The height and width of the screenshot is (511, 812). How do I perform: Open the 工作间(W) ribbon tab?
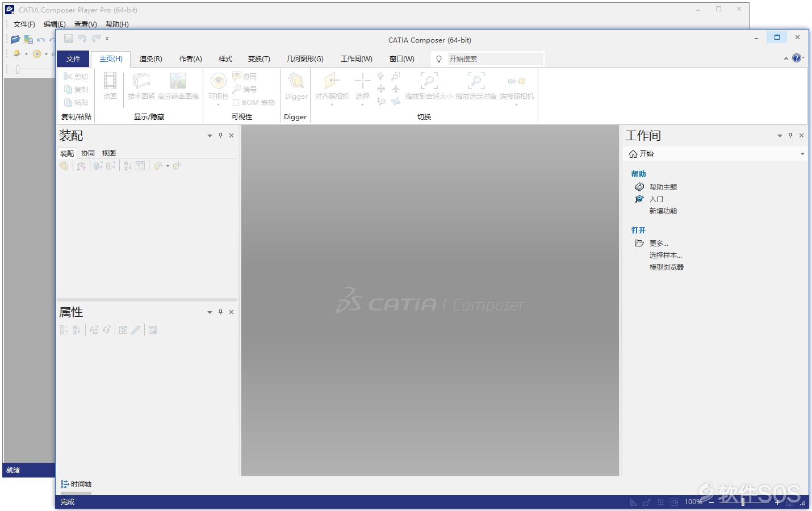tap(357, 59)
